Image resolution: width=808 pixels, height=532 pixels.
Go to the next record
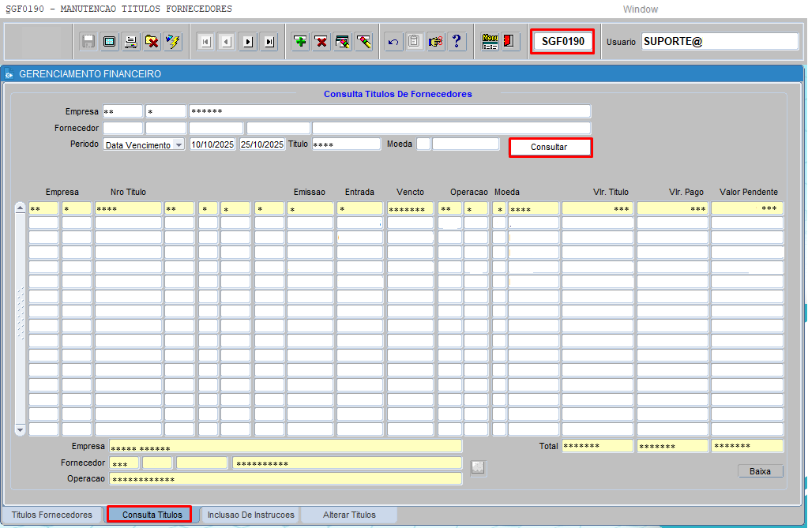[x=248, y=42]
